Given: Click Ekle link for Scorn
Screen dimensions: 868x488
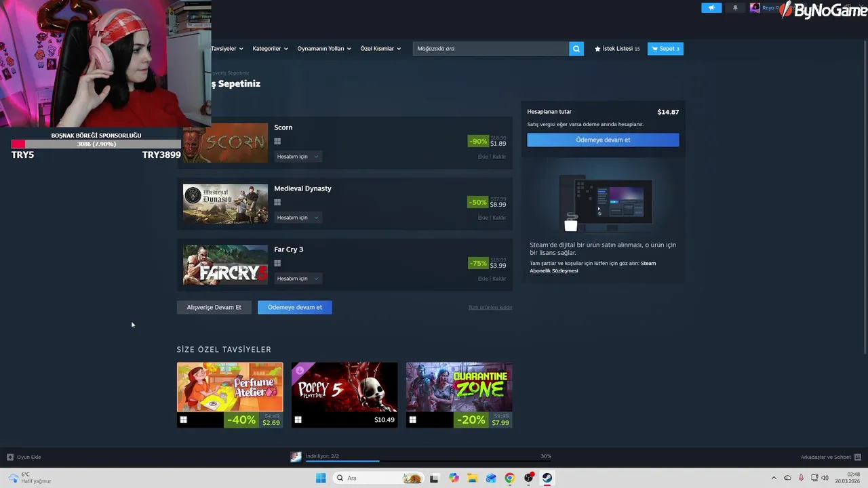Looking at the screenshot, I should (x=483, y=157).
